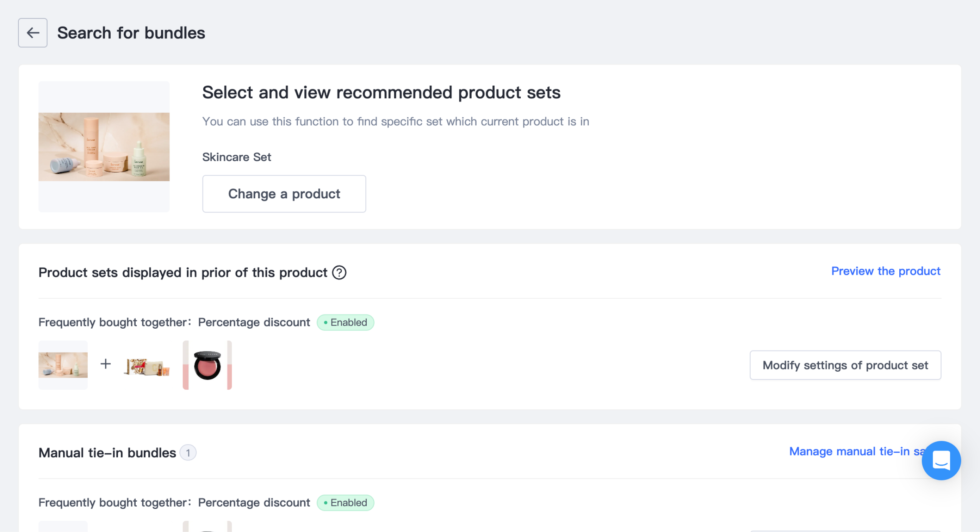Select the small skincare thumbnail in the bundle
The width and height of the screenshot is (980, 532).
[63, 365]
